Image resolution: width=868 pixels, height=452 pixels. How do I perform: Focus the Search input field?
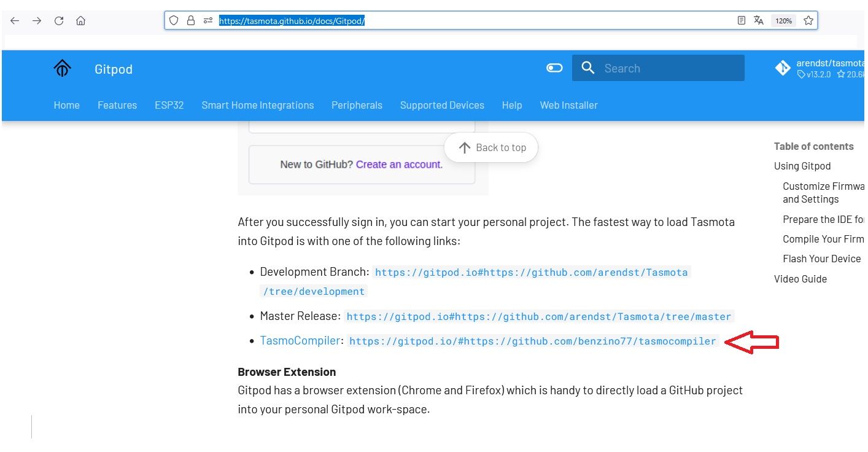[x=658, y=68]
